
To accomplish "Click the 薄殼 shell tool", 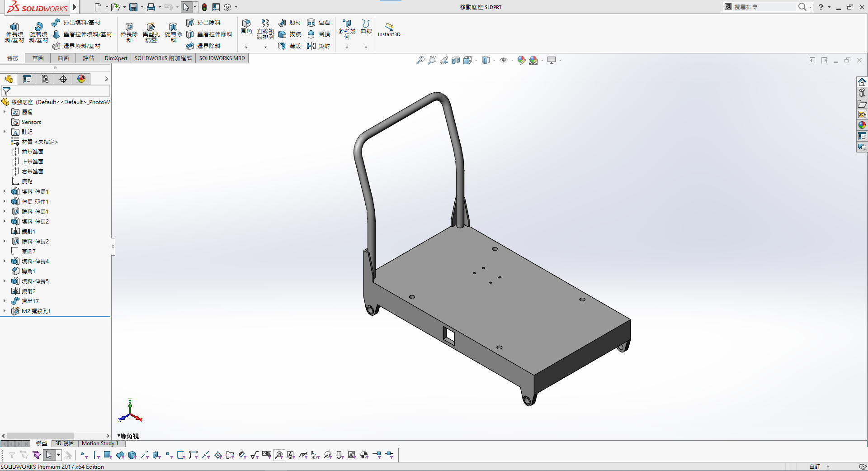I will coord(290,46).
